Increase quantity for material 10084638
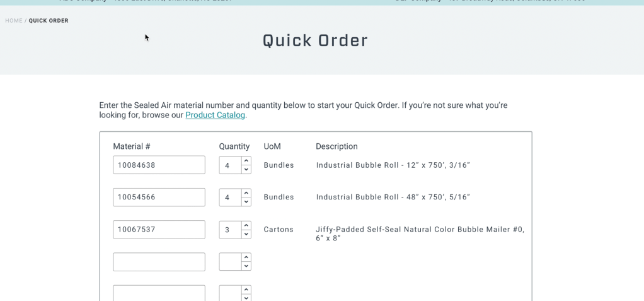This screenshot has width=644, height=301. pyautogui.click(x=246, y=161)
